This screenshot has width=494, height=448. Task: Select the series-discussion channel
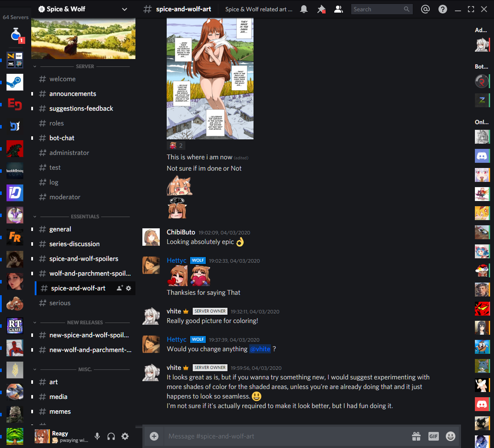[x=85, y=244]
